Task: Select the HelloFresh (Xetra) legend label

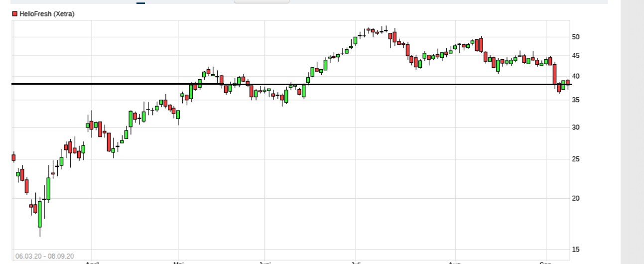Action: tap(47, 14)
